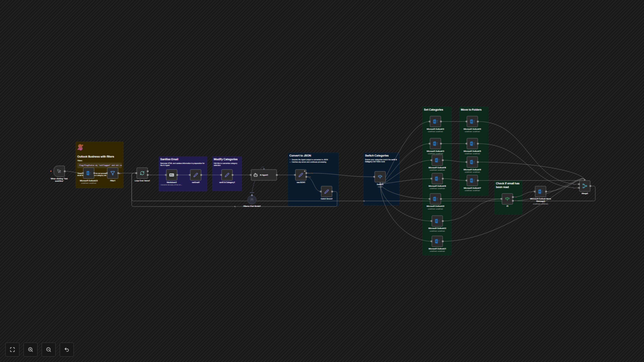Viewport: 644px width, 362px height.
Task: Open the AI Agent1 node
Action: click(264, 175)
